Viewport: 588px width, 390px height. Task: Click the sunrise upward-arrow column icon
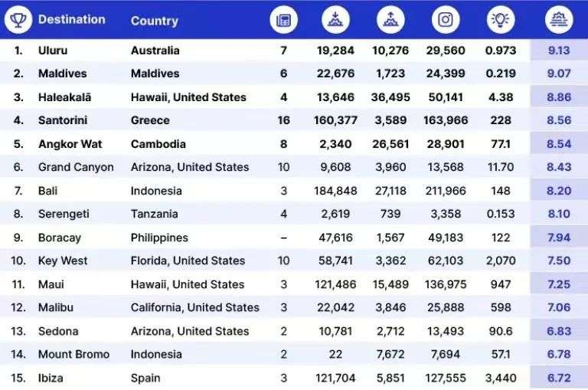390,20
